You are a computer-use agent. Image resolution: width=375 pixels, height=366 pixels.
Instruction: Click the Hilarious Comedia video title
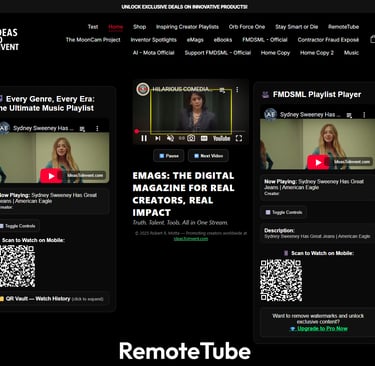point(182,89)
